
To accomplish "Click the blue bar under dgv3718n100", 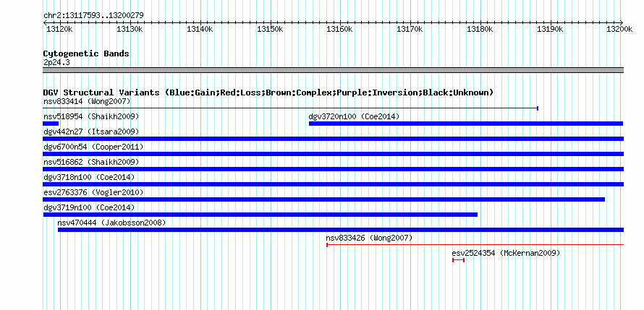I will (x=334, y=184).
